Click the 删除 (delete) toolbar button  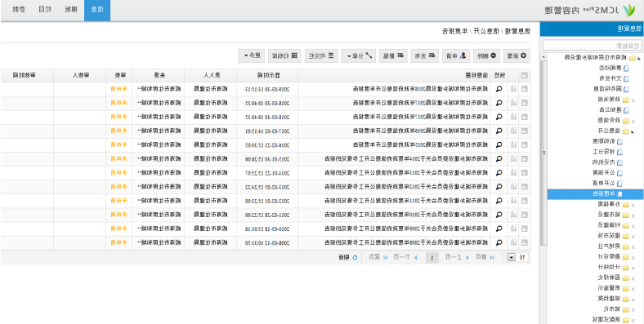486,55
